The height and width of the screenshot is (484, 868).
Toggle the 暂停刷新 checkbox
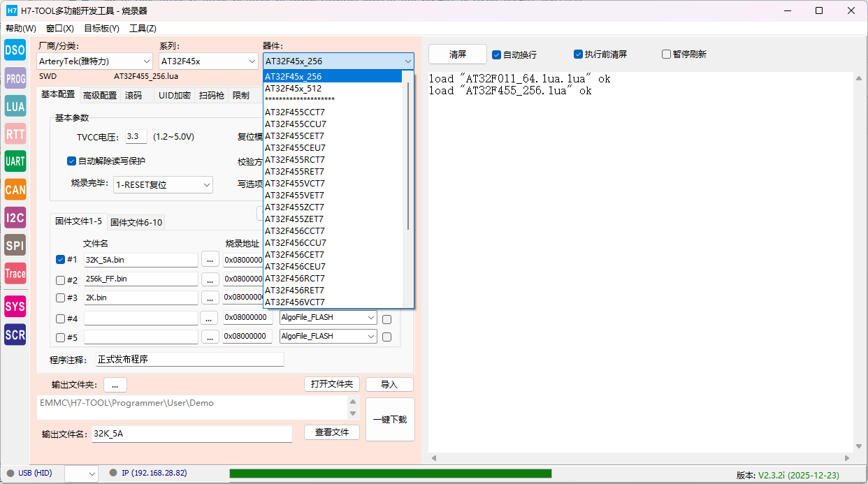pos(666,54)
